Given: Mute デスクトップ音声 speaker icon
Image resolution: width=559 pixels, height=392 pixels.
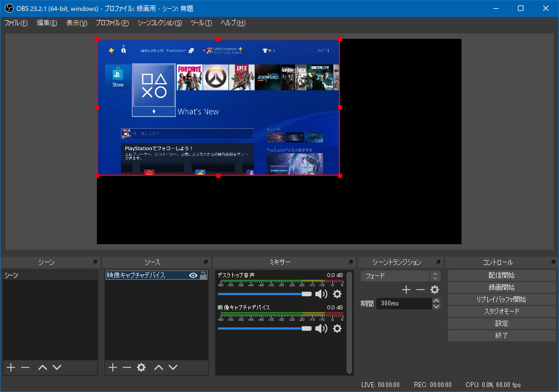Looking at the screenshot, I should coord(321,294).
